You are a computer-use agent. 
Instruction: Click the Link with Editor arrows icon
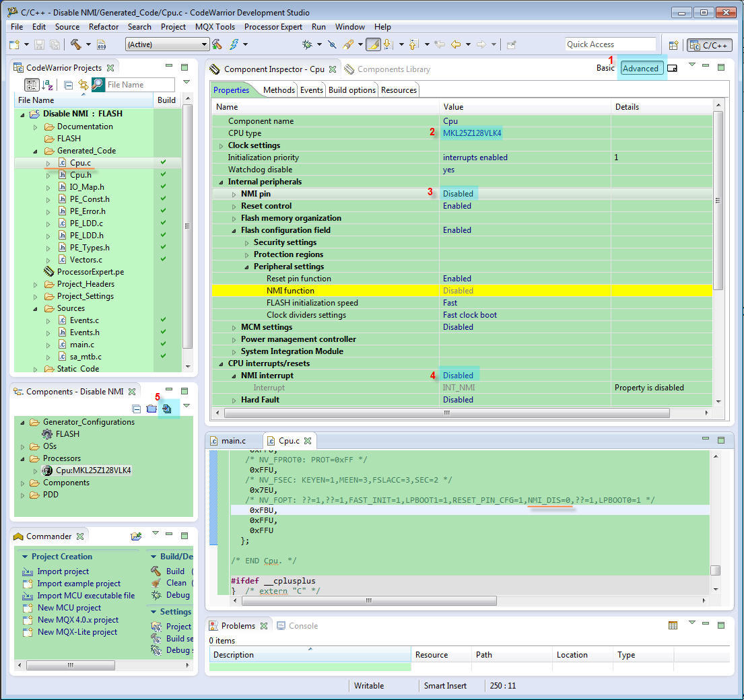pyautogui.click(x=83, y=84)
